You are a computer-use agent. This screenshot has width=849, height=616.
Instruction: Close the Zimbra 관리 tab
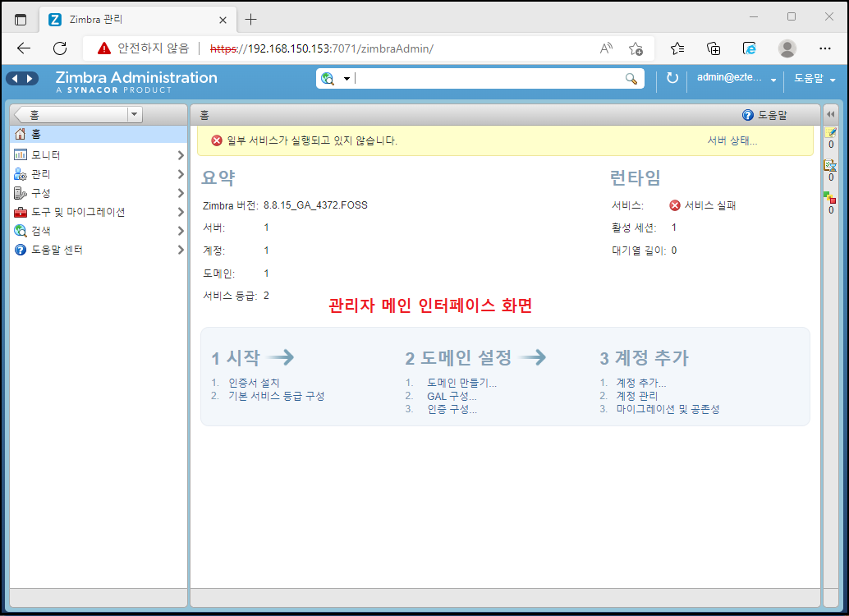(x=223, y=20)
